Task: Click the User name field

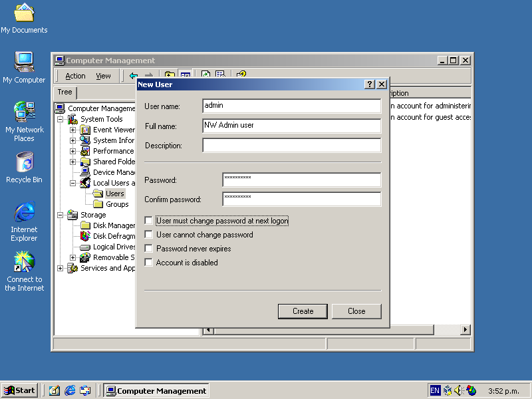Action: 291,106
